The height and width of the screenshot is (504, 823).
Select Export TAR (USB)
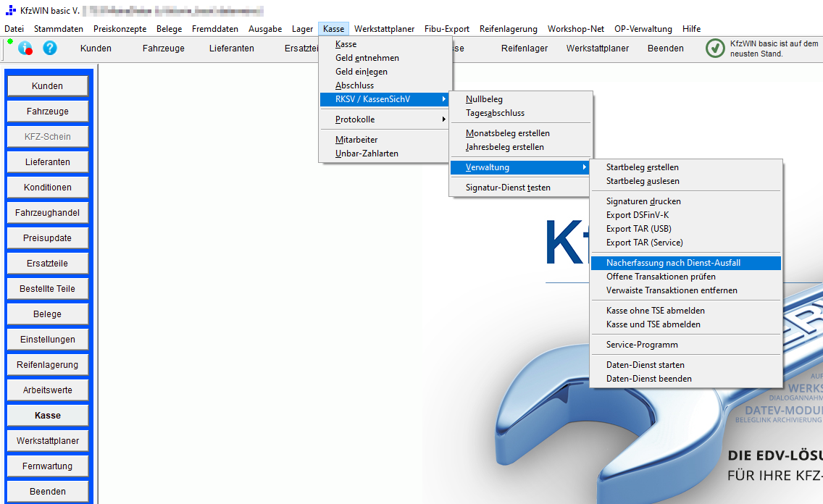point(685,229)
